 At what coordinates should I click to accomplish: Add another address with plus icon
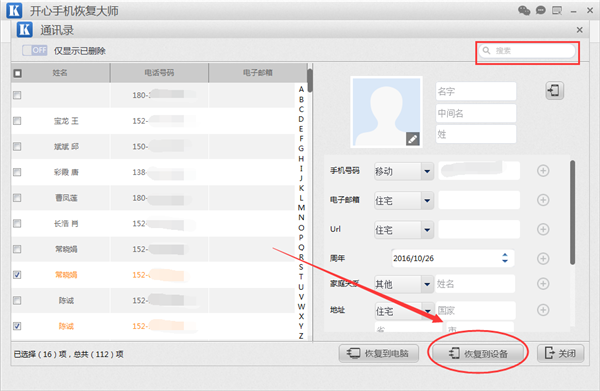pos(543,310)
